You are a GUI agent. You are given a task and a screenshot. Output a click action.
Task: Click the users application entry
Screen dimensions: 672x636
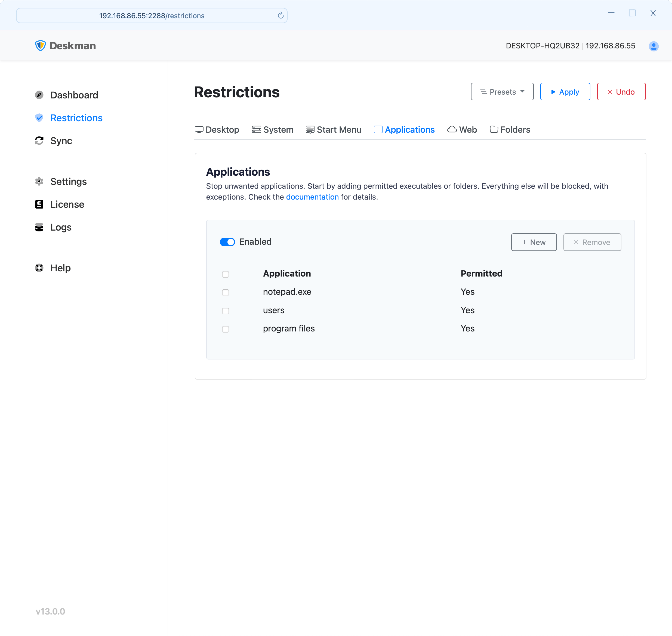pyautogui.click(x=273, y=310)
